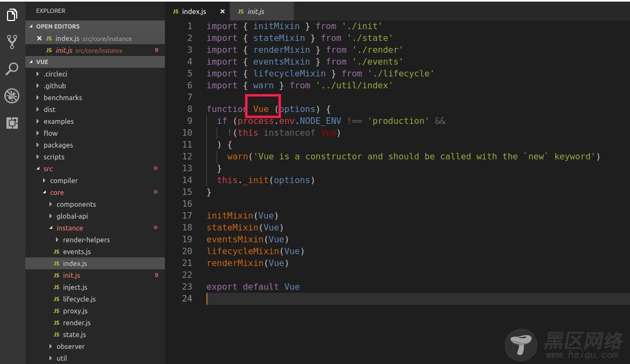Screen dimensions: 630x364
Task: Click stateMixin(Vue) call on line 18
Action: pos(245,228)
